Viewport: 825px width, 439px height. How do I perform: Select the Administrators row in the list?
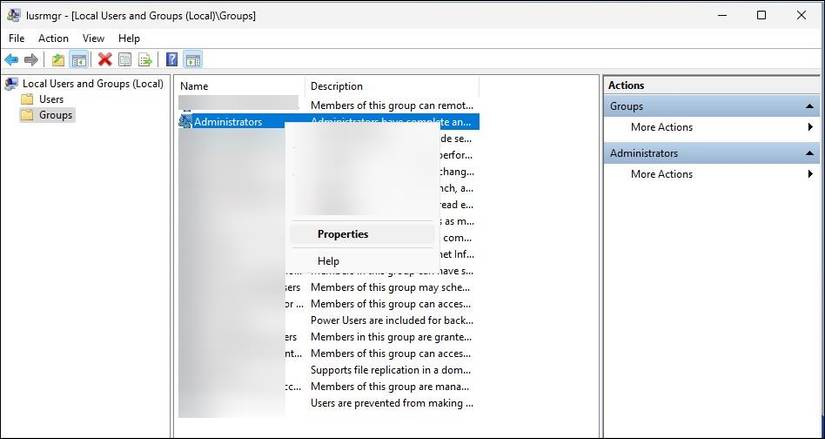click(329, 122)
